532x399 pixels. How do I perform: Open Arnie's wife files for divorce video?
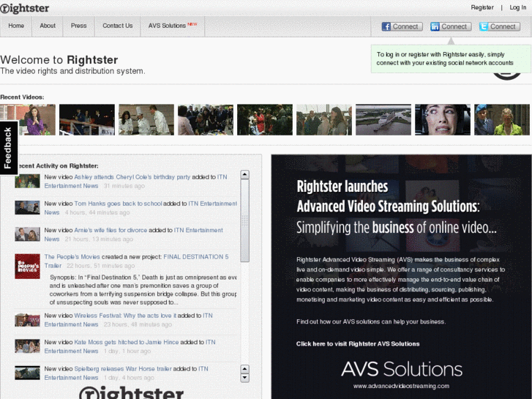click(x=110, y=230)
